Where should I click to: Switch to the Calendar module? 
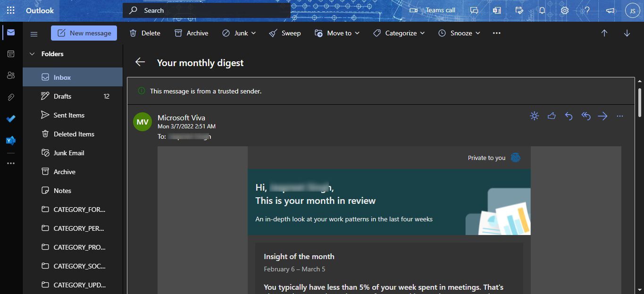11,54
